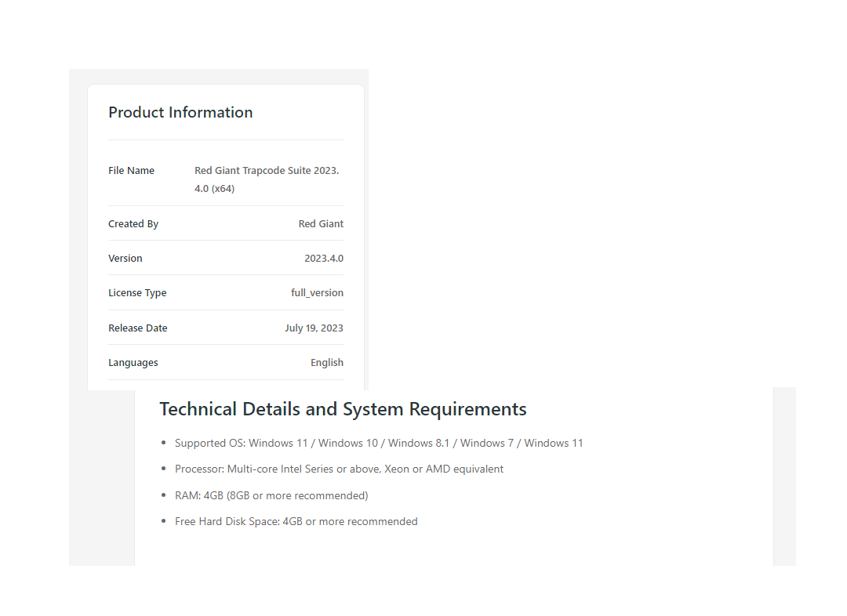
Task: Click the Version label
Action: pos(125,259)
